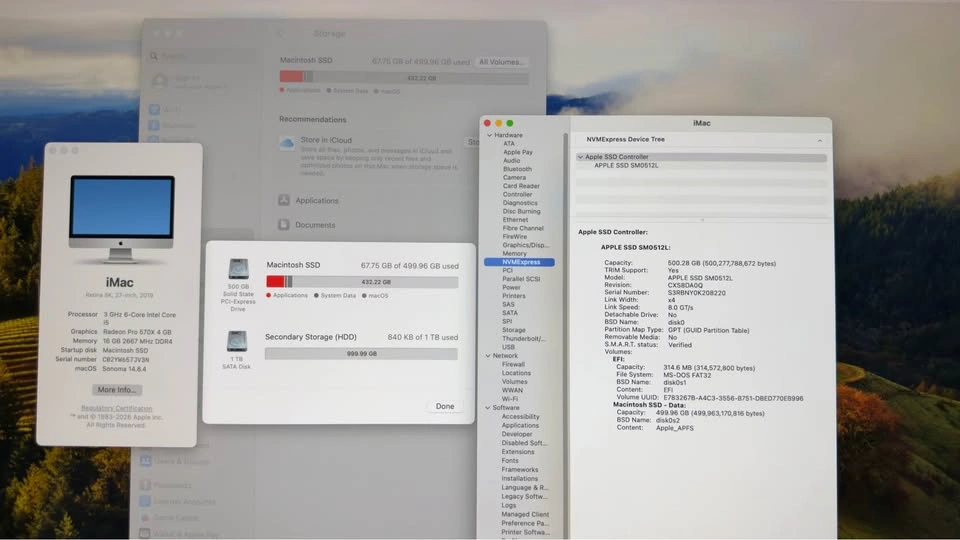The height and width of the screenshot is (540, 960).
Task: Select Accessibility under Software
Action: click(520, 417)
